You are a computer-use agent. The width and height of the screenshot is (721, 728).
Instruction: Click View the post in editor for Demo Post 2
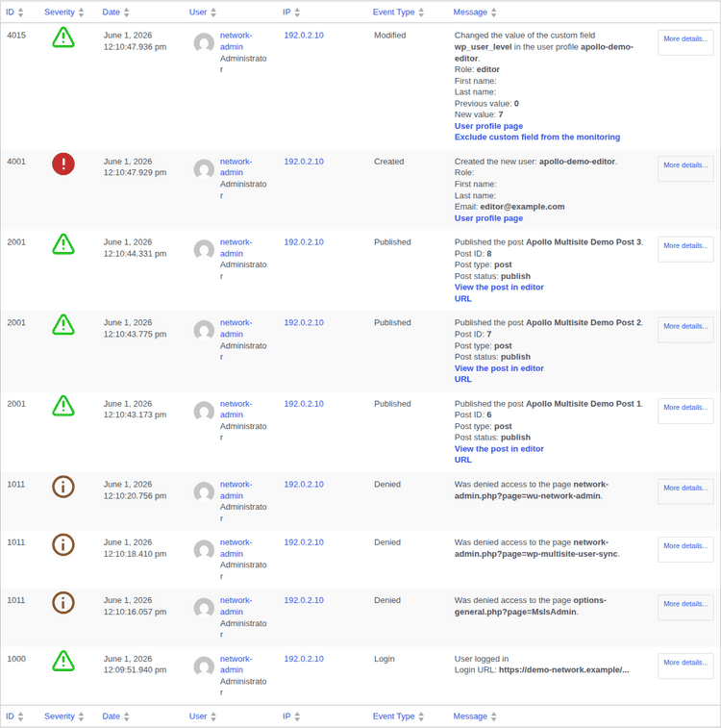[499, 368]
